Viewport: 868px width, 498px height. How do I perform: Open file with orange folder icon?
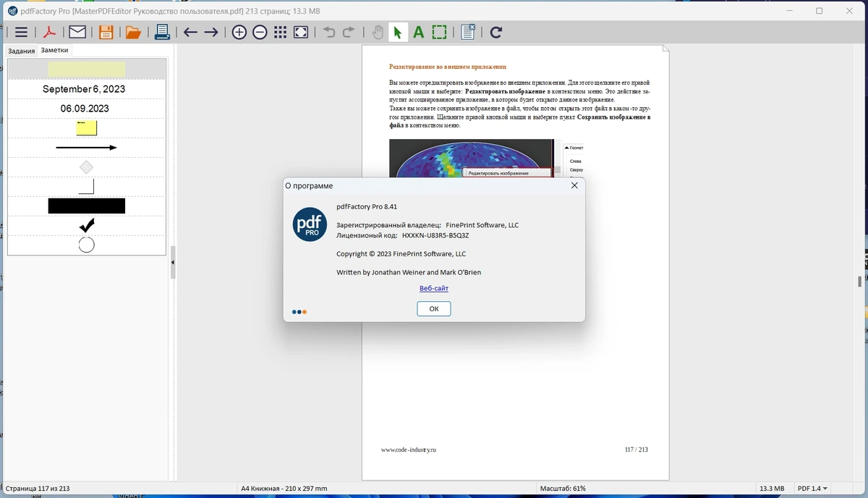point(133,32)
